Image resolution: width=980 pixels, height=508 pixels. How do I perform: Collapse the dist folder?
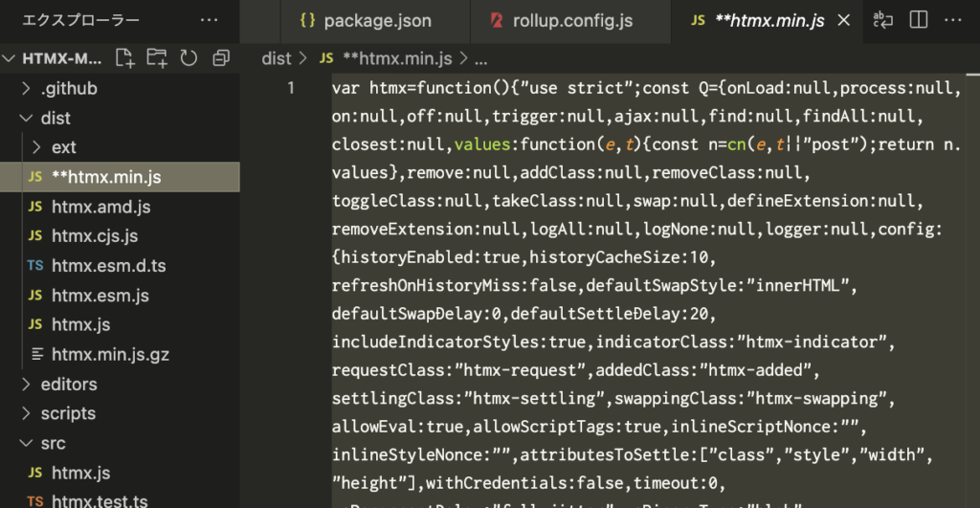pos(56,118)
